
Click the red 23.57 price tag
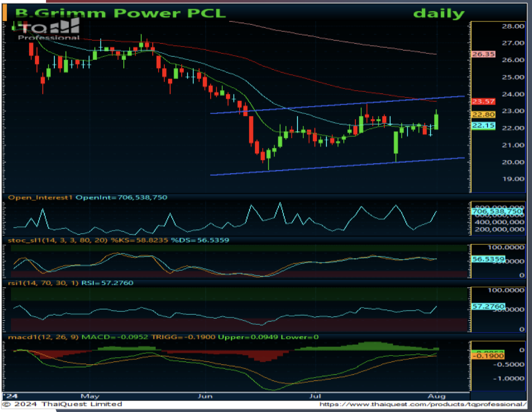click(484, 101)
